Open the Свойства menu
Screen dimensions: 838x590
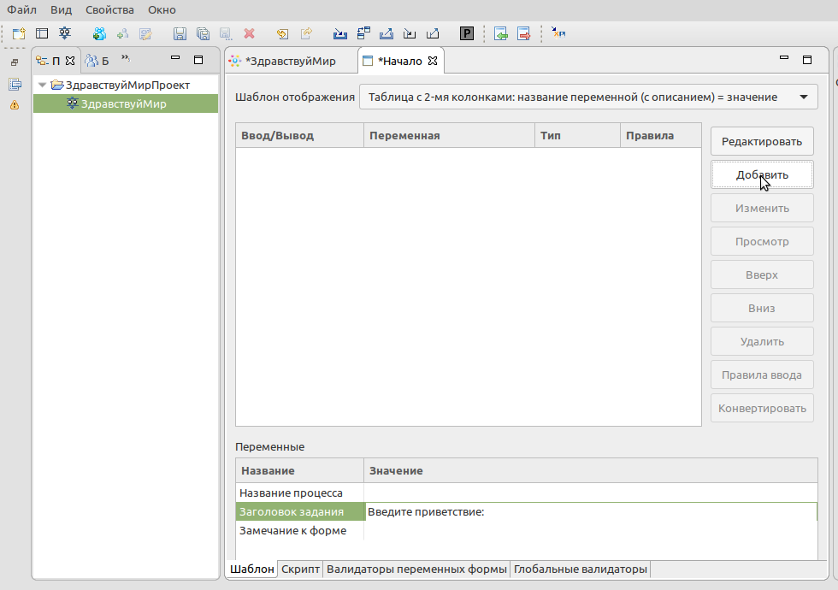(x=110, y=10)
